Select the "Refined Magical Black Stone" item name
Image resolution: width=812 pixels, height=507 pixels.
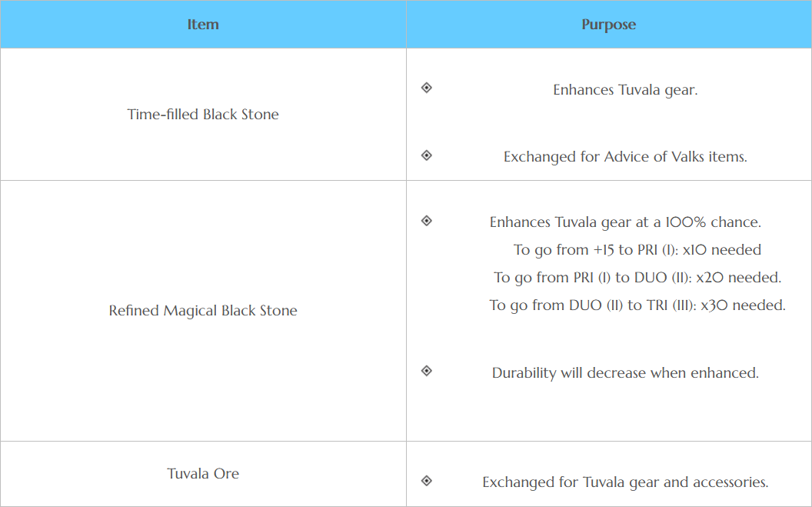203,311
